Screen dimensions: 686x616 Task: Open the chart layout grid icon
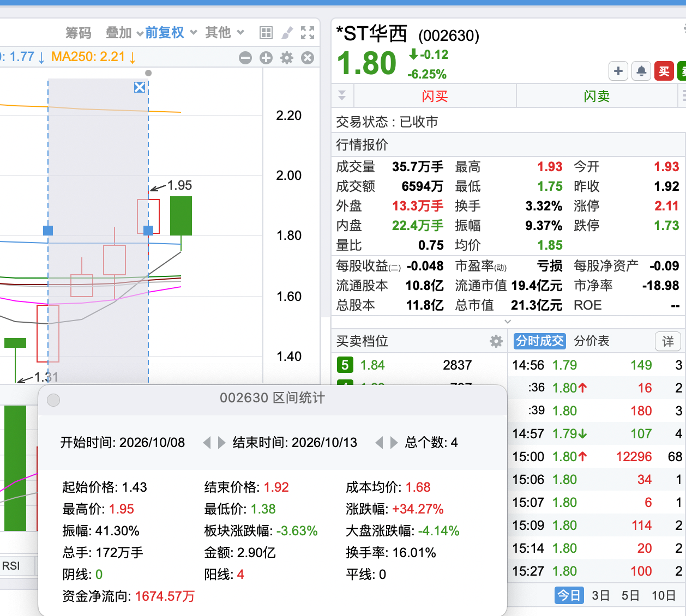[x=266, y=33]
